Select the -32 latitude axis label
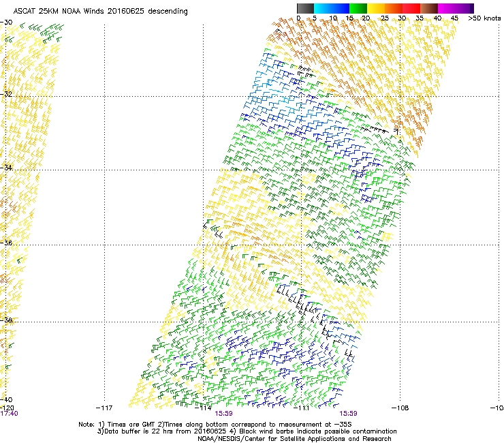504x443 pixels. tap(6, 94)
